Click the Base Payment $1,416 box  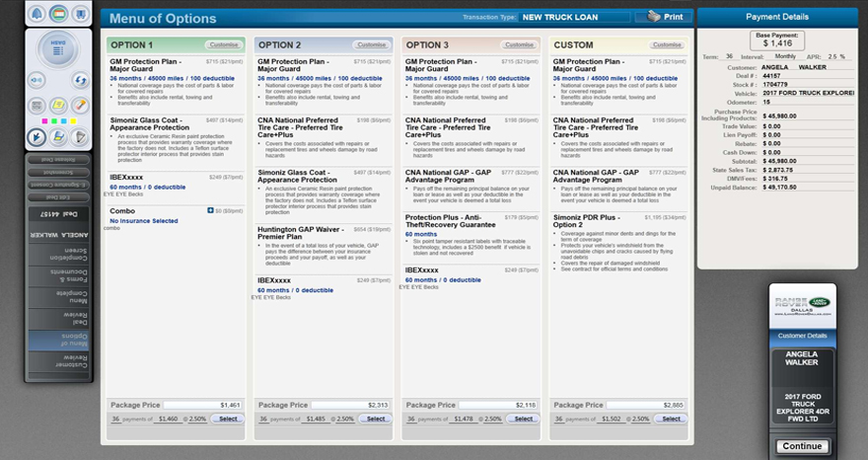[777, 39]
